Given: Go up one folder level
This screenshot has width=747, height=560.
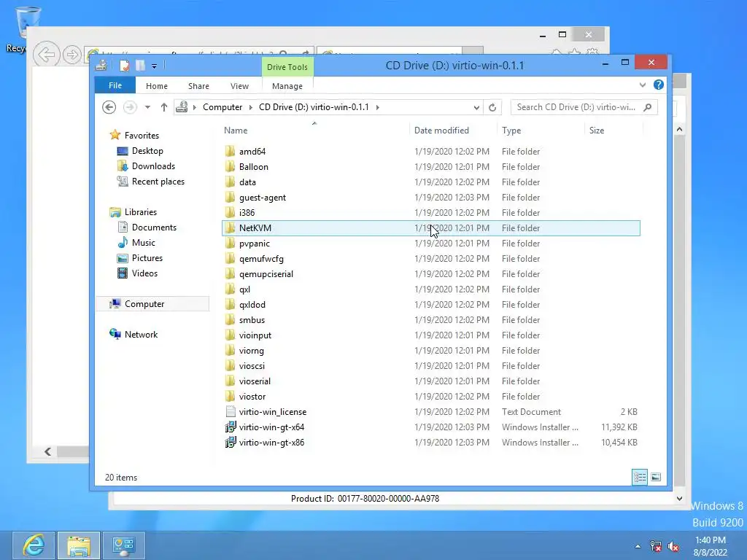Looking at the screenshot, I should (164, 107).
